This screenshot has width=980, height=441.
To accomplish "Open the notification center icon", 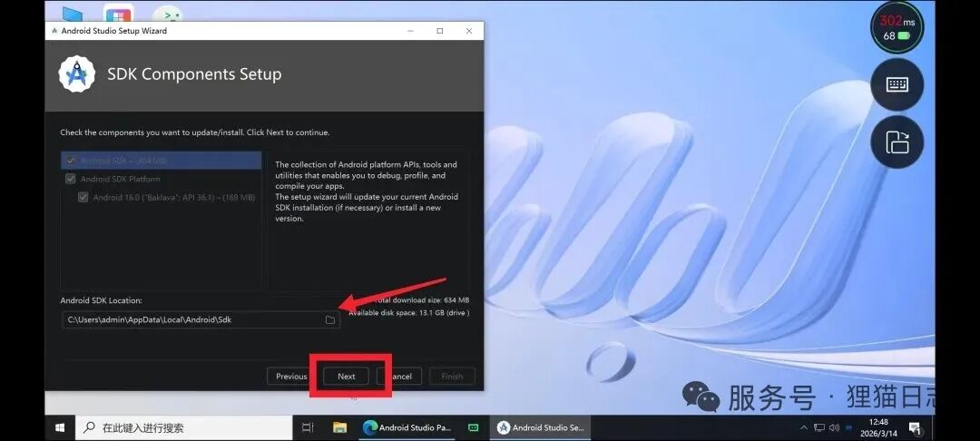I will (x=915, y=428).
